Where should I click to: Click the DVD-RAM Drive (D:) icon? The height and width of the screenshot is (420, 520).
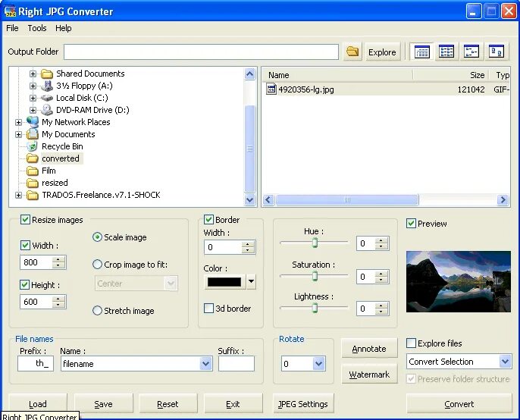pyautogui.click(x=47, y=110)
